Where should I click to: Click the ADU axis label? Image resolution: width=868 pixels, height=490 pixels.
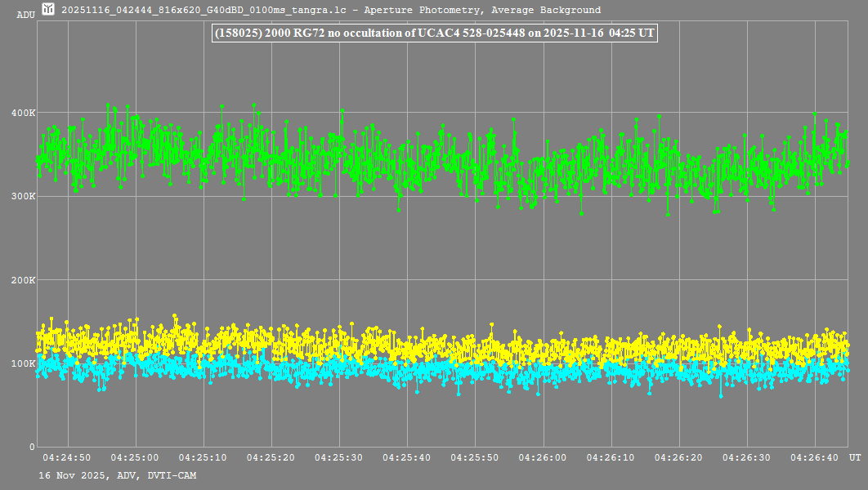pyautogui.click(x=25, y=15)
